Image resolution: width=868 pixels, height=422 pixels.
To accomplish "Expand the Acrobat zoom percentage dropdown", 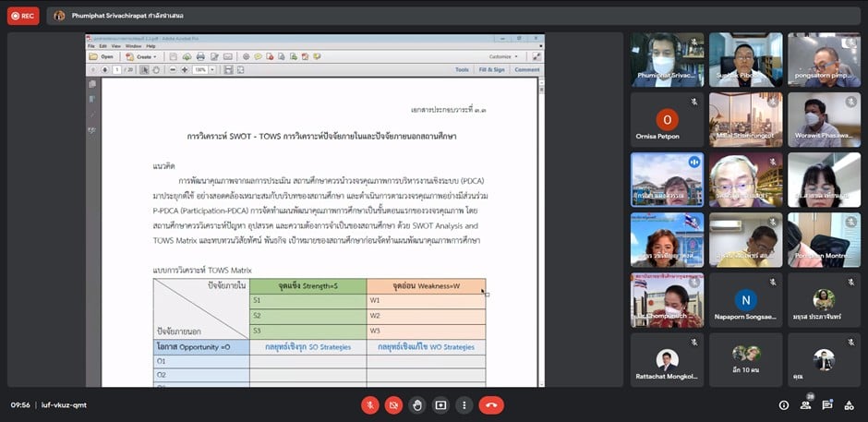I will point(212,69).
